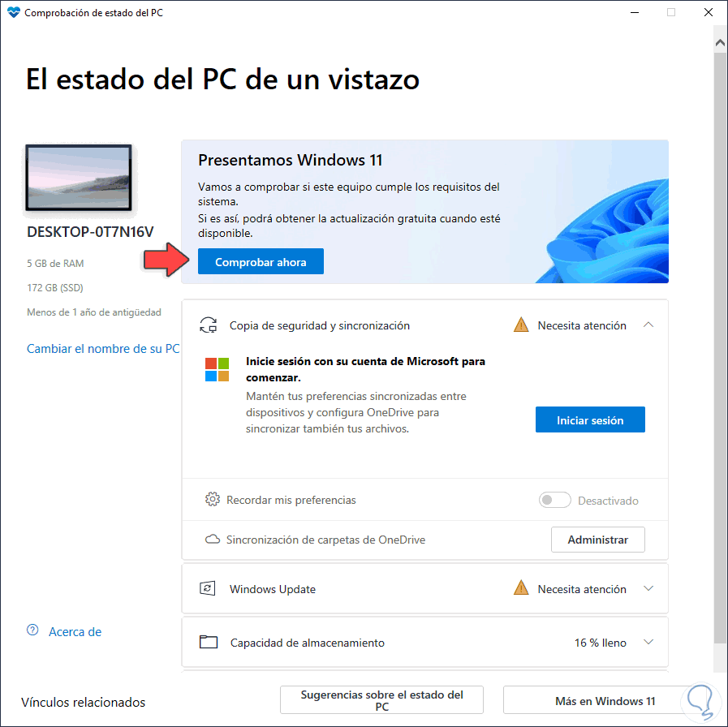728x727 pixels.
Task: Click the desktop PC thumbnail image
Action: 79,178
